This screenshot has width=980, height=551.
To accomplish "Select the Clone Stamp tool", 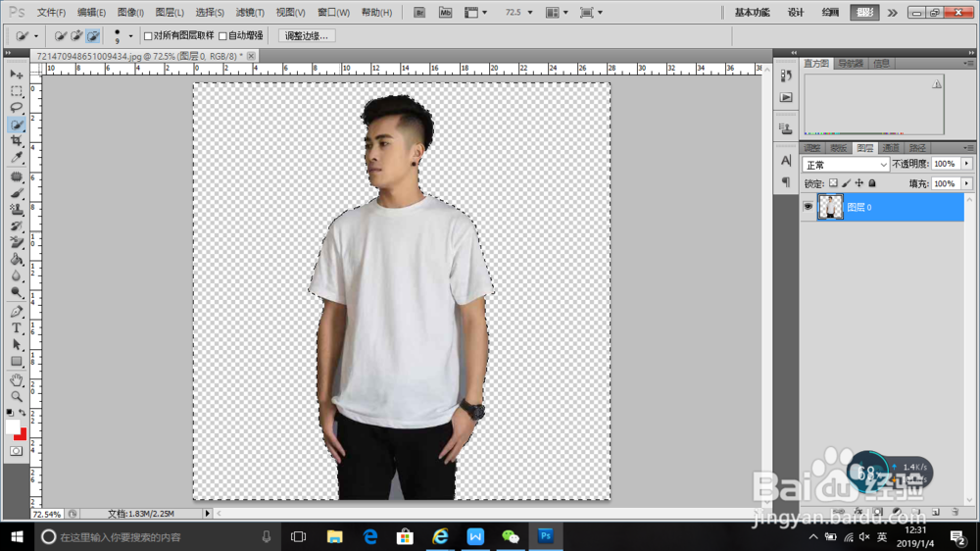I will 17,210.
